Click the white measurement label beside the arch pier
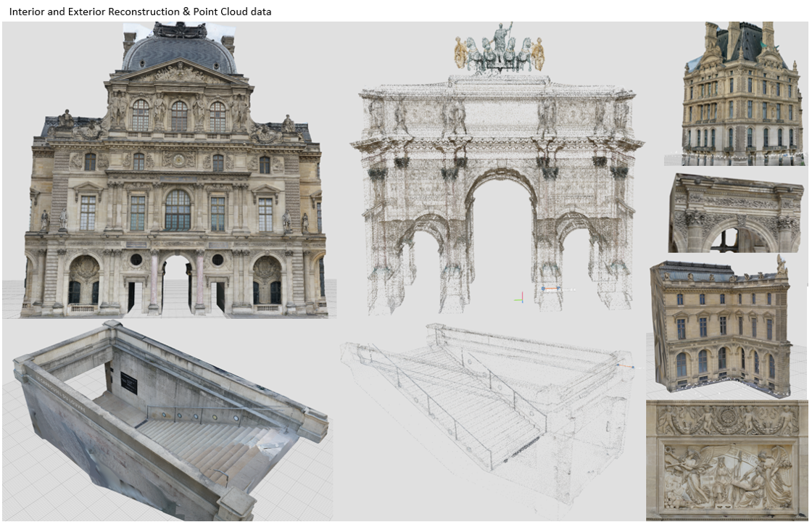The image size is (812, 522). tap(568, 289)
